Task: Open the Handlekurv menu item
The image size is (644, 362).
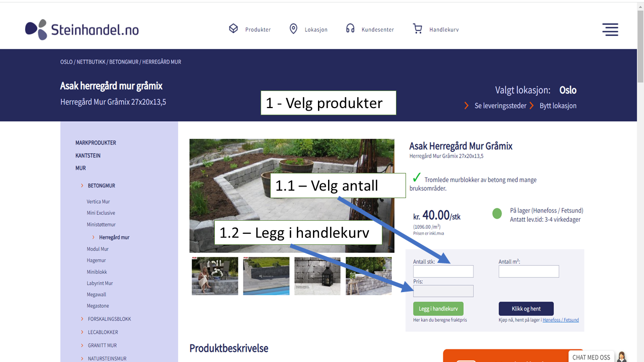Action: pos(444,30)
